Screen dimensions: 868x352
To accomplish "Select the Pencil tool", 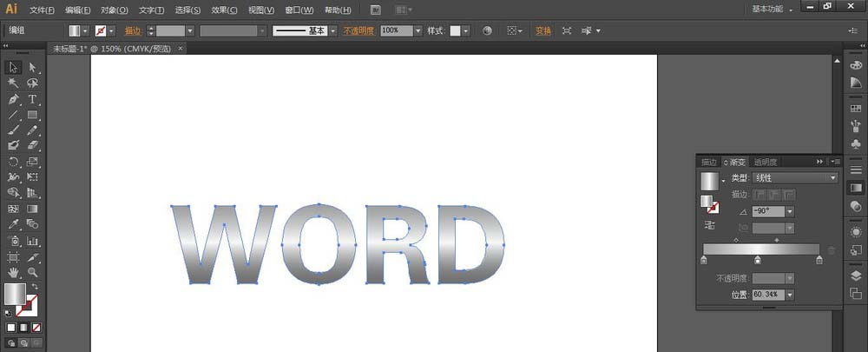I will point(33,130).
